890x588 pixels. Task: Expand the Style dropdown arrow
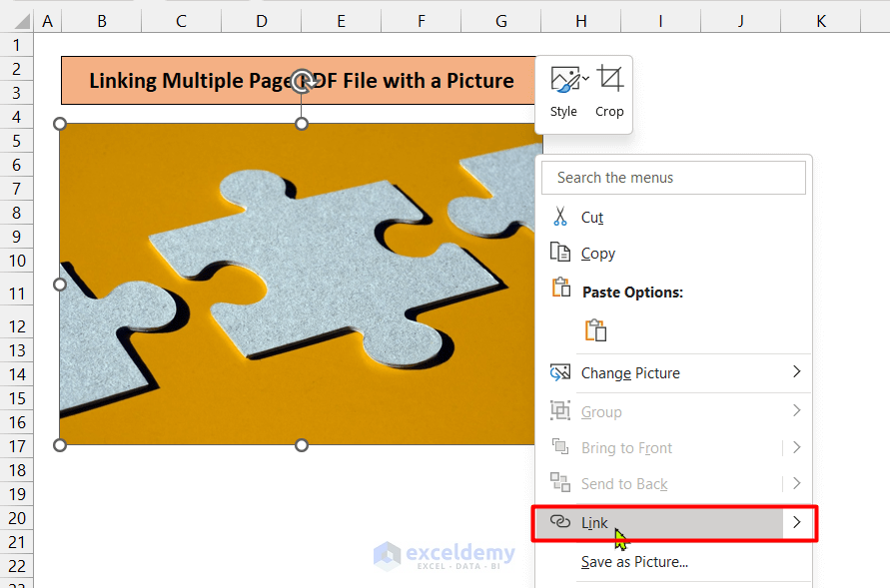point(585,78)
